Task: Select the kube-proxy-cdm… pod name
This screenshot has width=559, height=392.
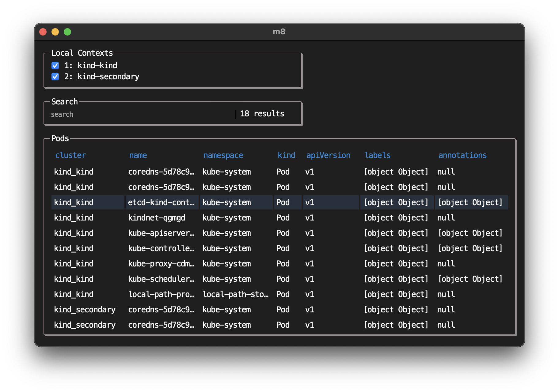Action: [x=161, y=264]
